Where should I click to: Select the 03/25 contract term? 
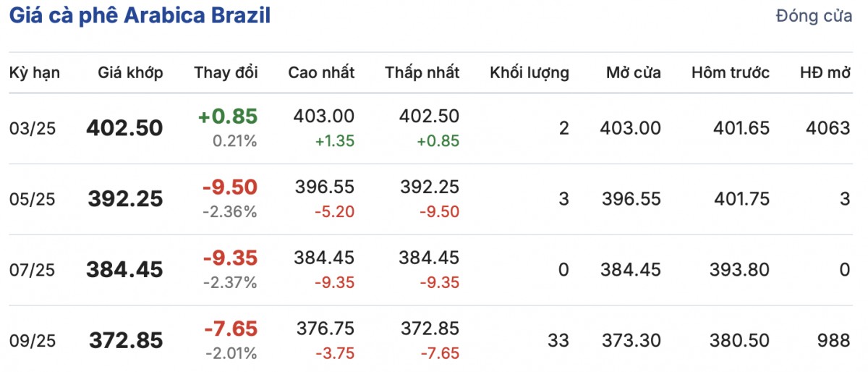tap(33, 129)
